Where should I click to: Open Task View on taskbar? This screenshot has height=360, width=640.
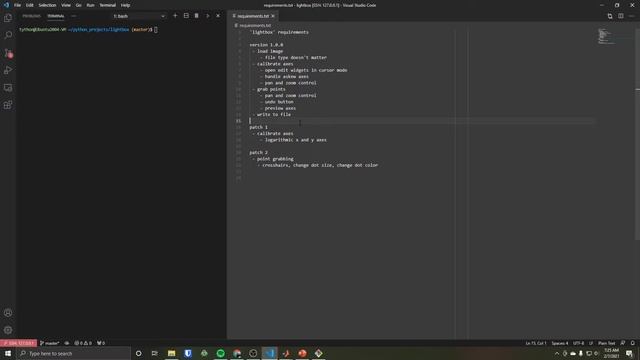tap(155, 353)
